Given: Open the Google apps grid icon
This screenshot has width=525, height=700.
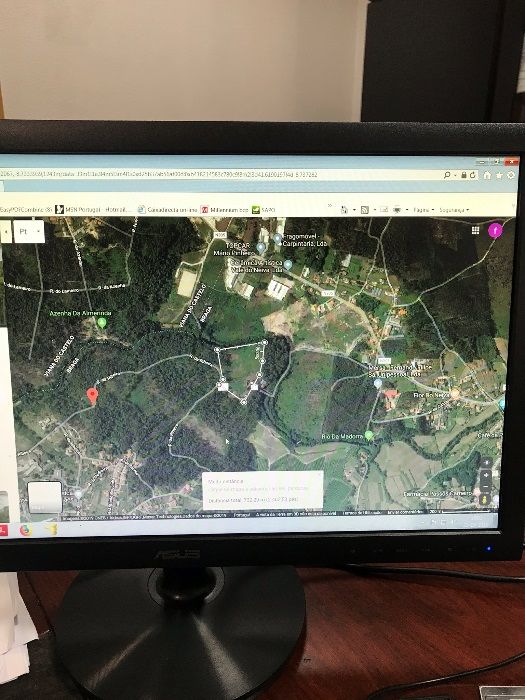Looking at the screenshot, I should pos(475,230).
